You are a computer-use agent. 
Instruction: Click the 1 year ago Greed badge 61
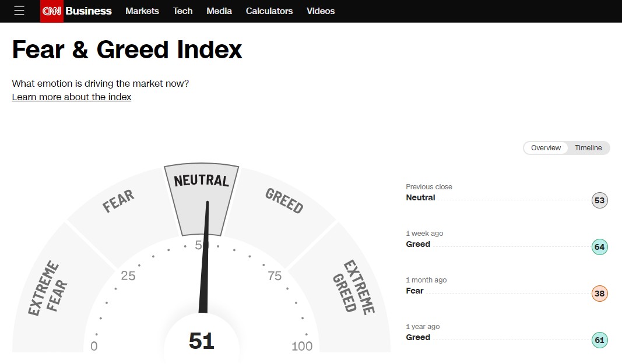pyautogui.click(x=599, y=340)
